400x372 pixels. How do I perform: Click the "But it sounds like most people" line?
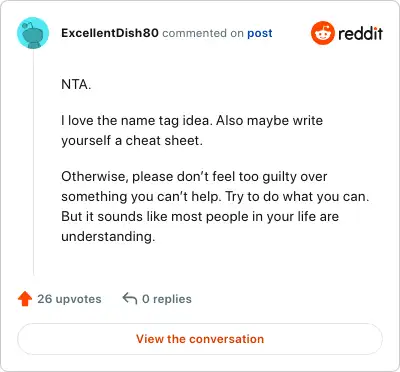pos(200,216)
